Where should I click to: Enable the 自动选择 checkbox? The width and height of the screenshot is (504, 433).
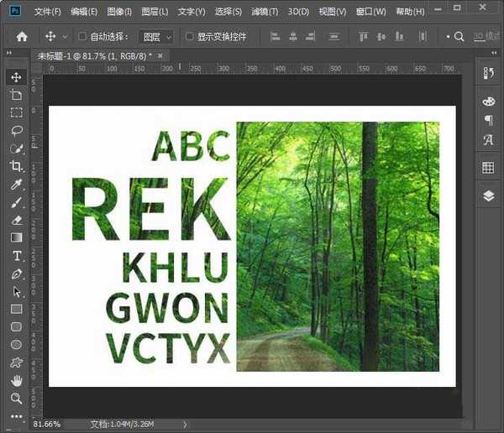(82, 37)
